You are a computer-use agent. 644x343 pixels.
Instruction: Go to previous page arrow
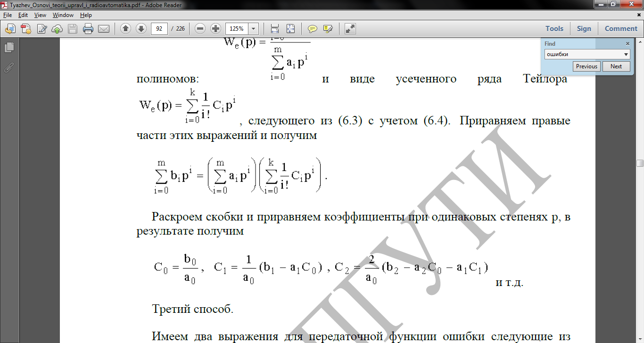125,29
